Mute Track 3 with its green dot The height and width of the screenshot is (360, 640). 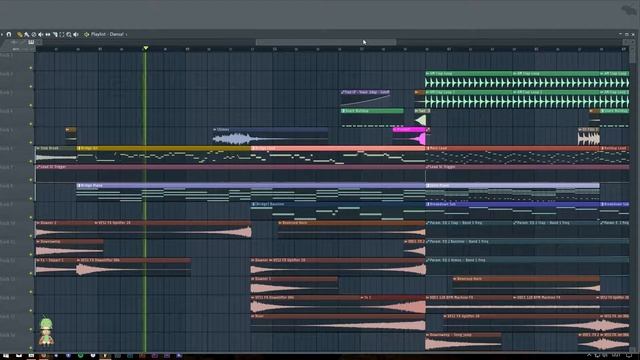coord(31,105)
